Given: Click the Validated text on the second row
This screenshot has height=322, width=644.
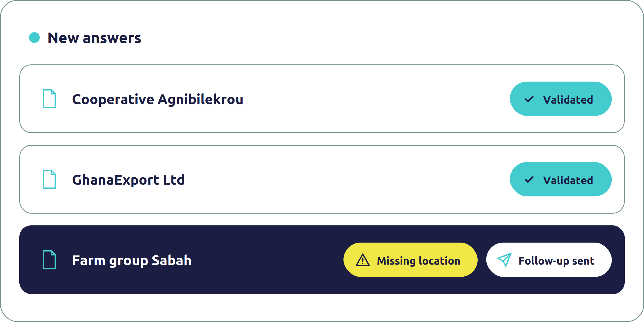Looking at the screenshot, I should [x=568, y=180].
